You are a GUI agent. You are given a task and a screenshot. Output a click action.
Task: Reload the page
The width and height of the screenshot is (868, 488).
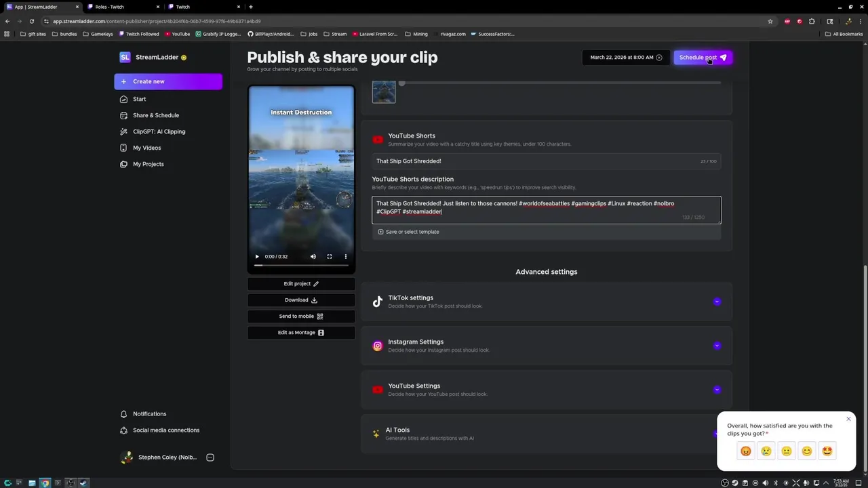tap(31, 21)
